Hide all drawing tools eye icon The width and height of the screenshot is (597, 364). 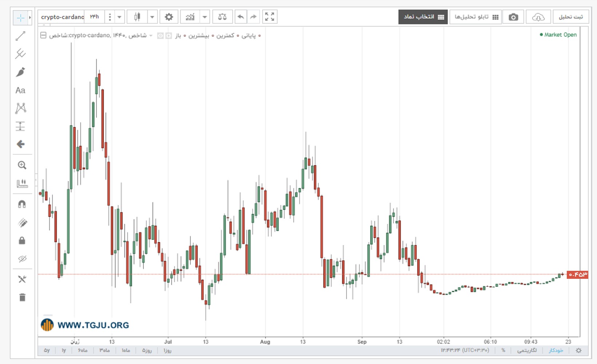(x=22, y=259)
